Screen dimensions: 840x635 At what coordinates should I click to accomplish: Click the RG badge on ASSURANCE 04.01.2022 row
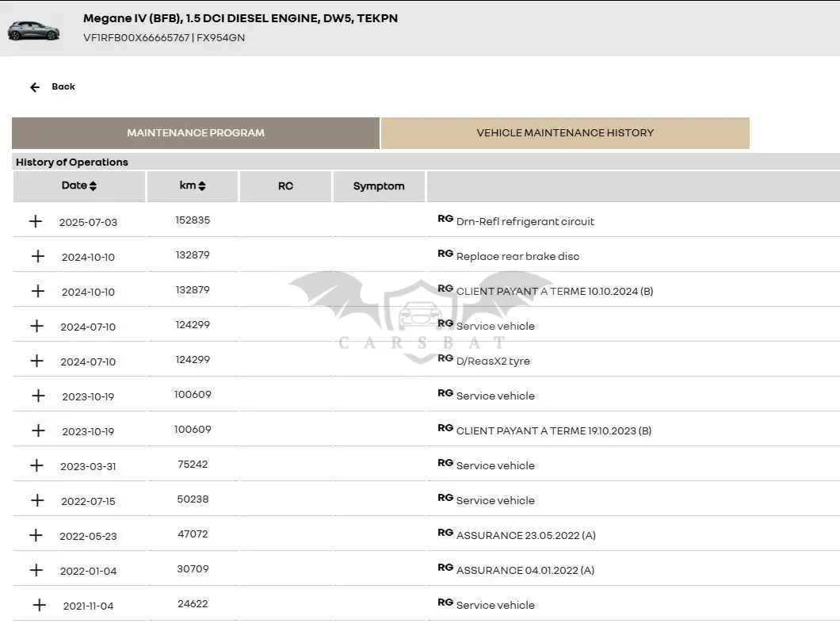click(445, 567)
